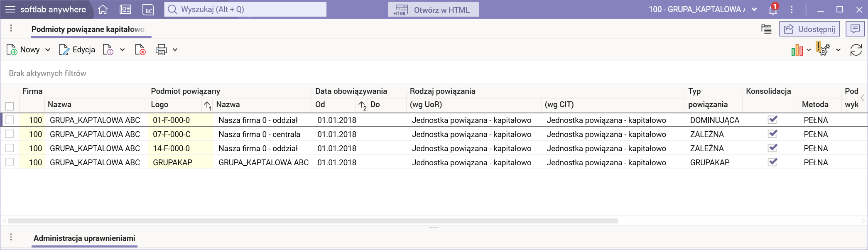Toggle the select-all header checkbox

click(10, 106)
